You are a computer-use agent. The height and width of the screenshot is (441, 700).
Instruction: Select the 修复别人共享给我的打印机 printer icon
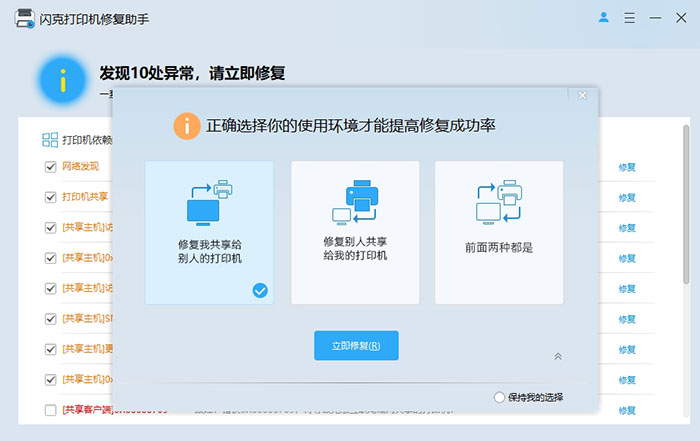point(354,202)
